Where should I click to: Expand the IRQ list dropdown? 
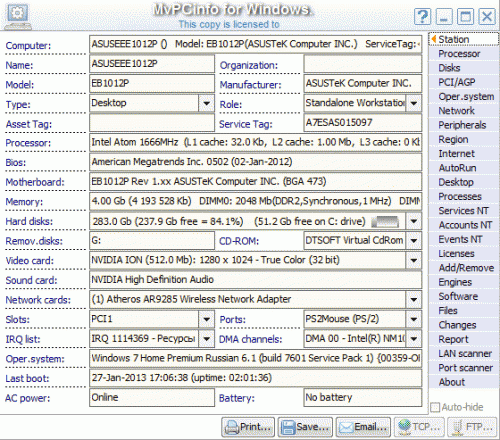coord(206,339)
